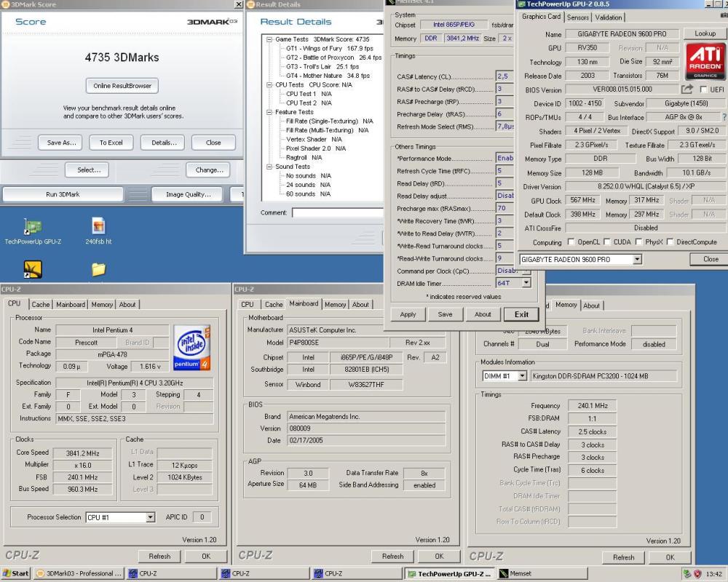This screenshot has height=582, width=728.
Task: Open the black and yellow desktop shortcut icon
Action: (33, 269)
